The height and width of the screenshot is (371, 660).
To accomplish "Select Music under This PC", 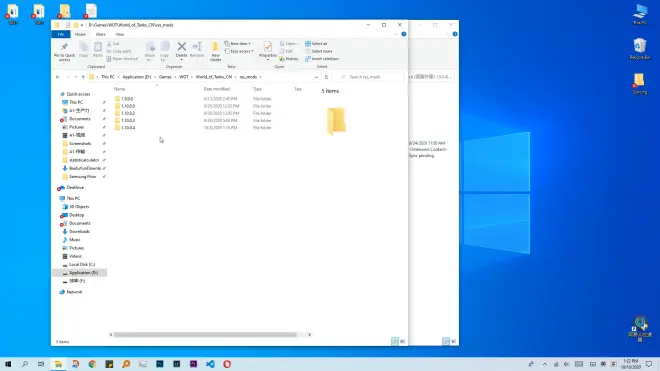I will click(x=75, y=240).
